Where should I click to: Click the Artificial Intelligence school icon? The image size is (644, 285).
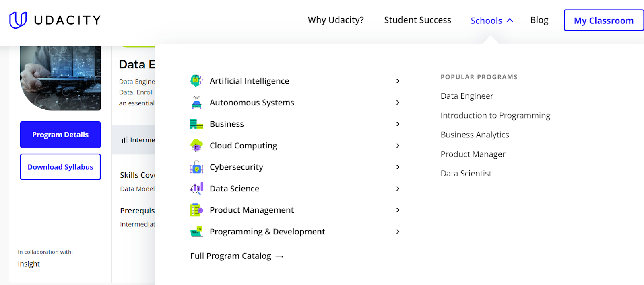196,81
